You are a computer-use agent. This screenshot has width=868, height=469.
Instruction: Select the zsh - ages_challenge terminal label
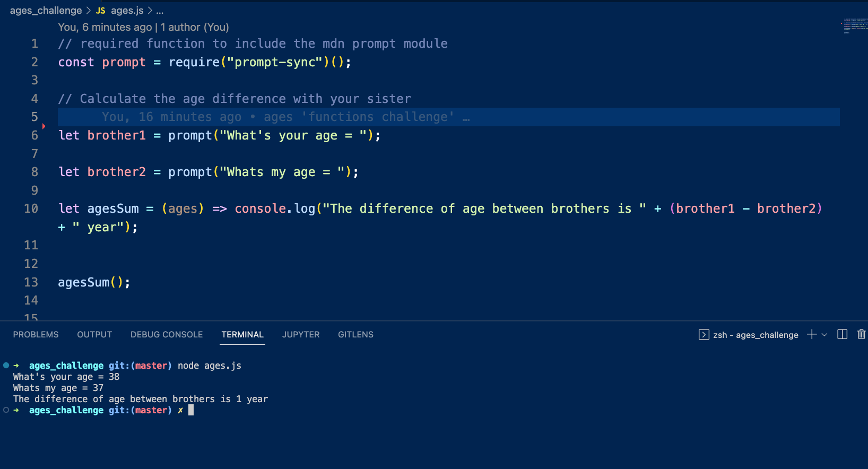(756, 335)
